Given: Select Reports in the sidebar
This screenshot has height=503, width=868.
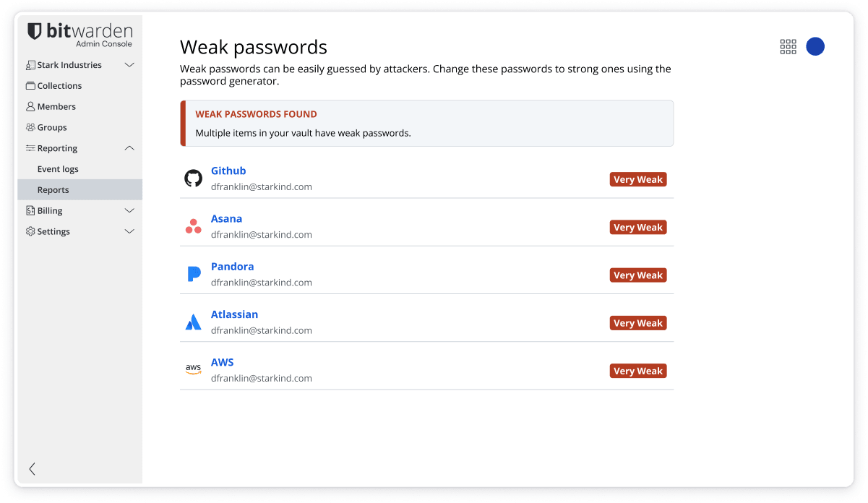Looking at the screenshot, I should point(53,189).
